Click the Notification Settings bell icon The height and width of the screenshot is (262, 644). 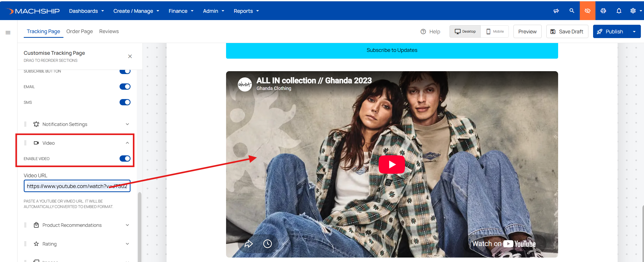(x=36, y=124)
